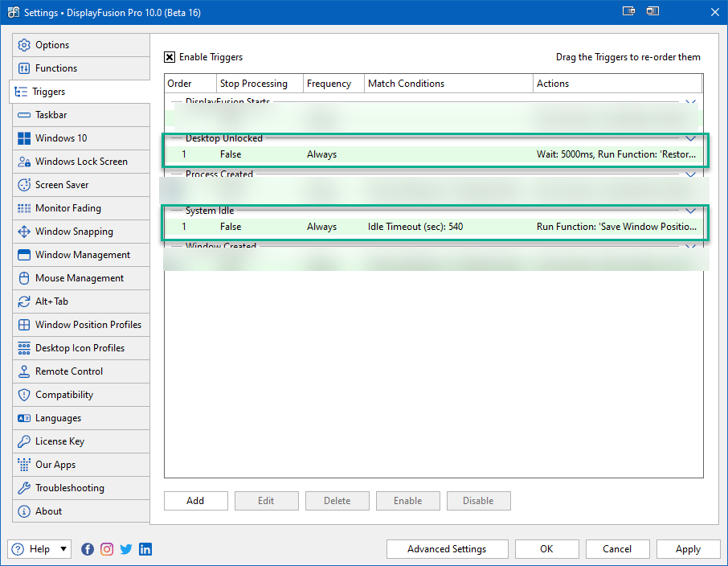728x566 pixels.
Task: Open Windows Lock Screen icon
Action: [23, 162]
